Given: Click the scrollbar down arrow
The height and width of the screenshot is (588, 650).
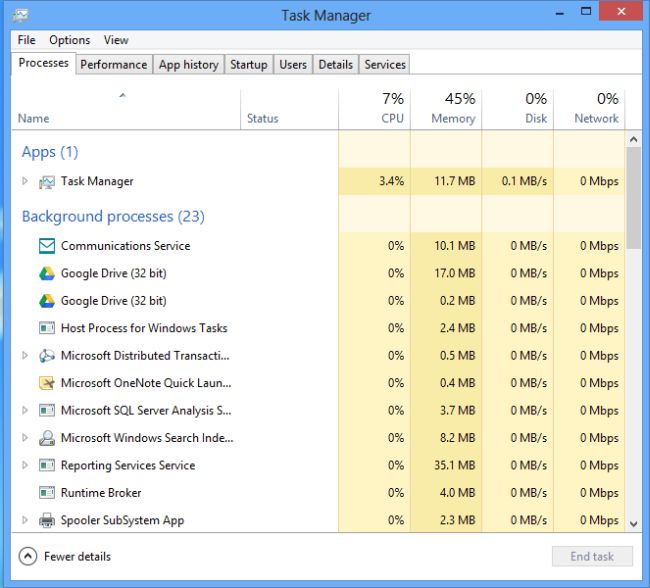Looking at the screenshot, I should 633,524.
